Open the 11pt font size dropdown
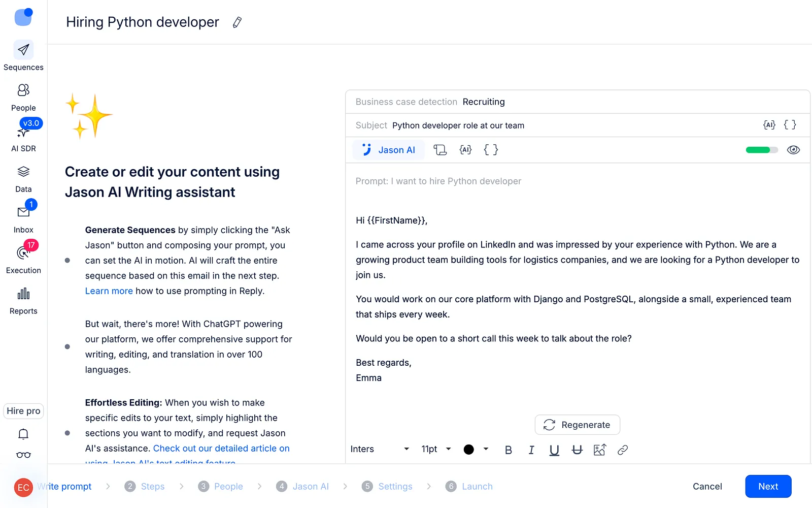Viewport: 812px width, 508px height. [x=436, y=449]
